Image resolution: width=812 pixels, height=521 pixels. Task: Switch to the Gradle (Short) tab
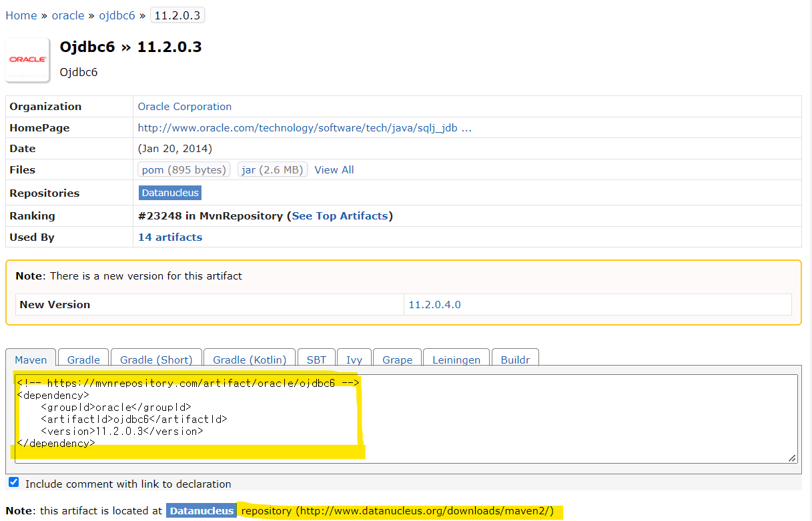point(156,360)
